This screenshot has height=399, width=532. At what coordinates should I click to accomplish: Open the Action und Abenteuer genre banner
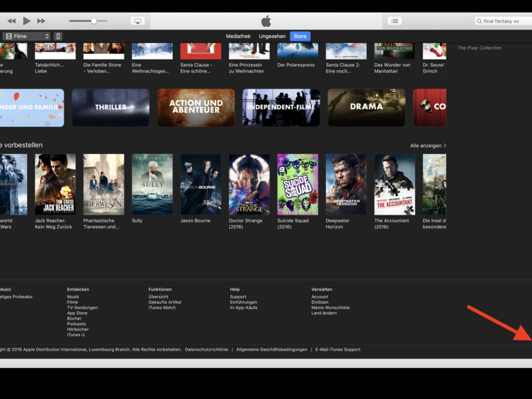pos(196,108)
